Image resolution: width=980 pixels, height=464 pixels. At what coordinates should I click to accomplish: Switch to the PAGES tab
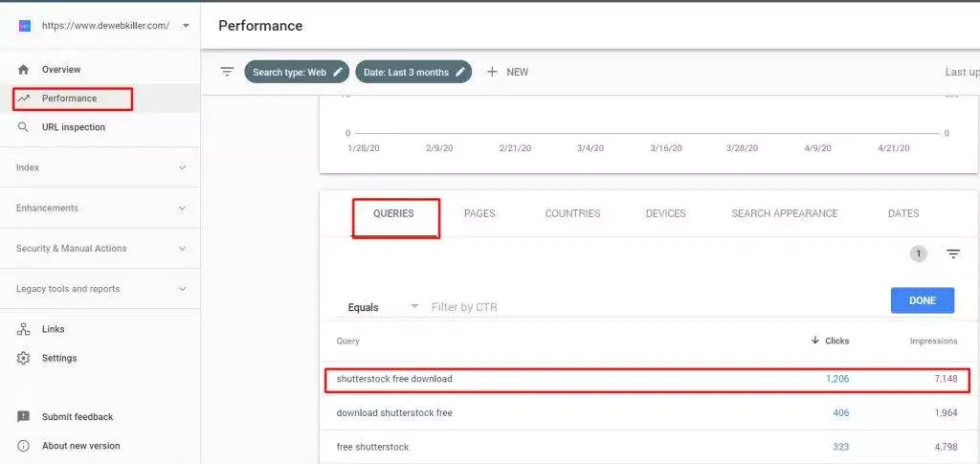point(479,213)
